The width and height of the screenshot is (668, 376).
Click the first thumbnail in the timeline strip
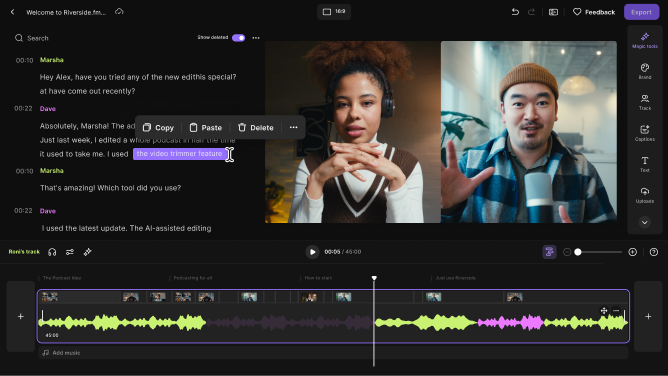[50, 297]
